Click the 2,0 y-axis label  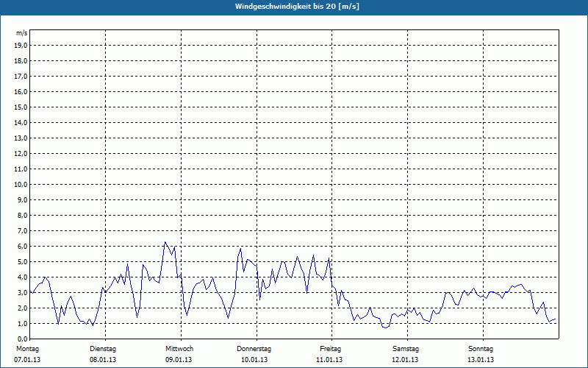[x=23, y=308]
